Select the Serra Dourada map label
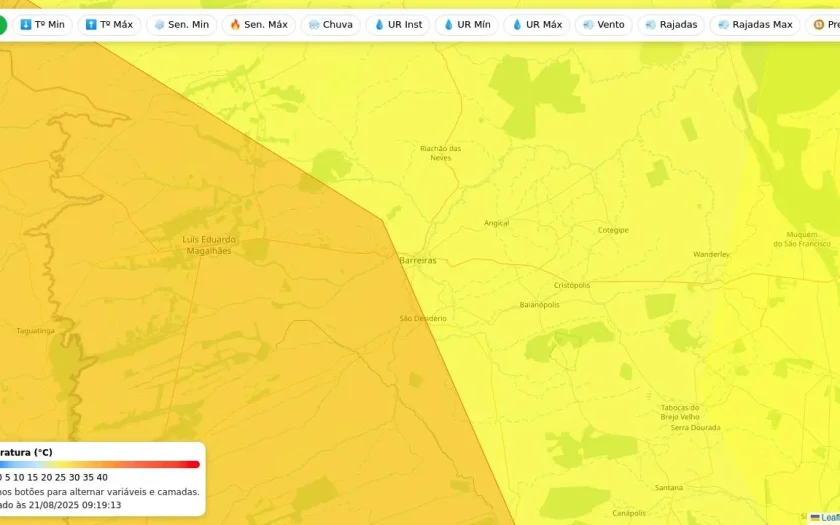 click(695, 428)
